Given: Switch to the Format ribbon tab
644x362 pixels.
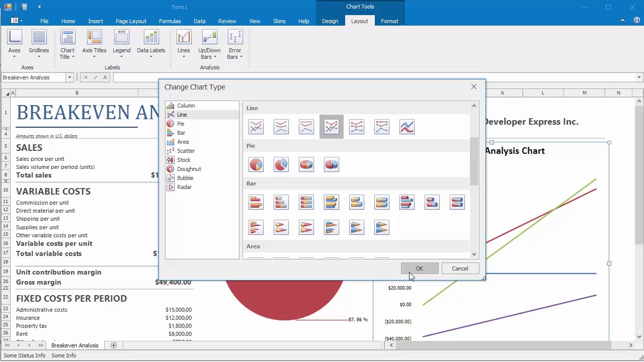Looking at the screenshot, I should tap(389, 21).
